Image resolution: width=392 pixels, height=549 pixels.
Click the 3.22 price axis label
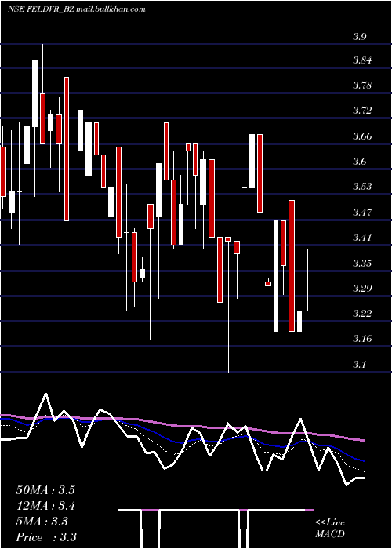click(x=362, y=313)
